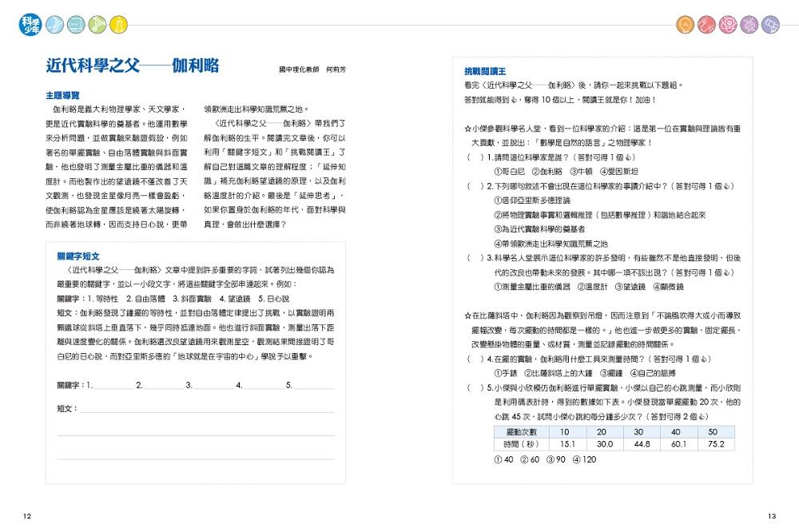Click the 75.2 cell in the table
Image resolution: width=799 pixels, height=532 pixels.
(716, 444)
